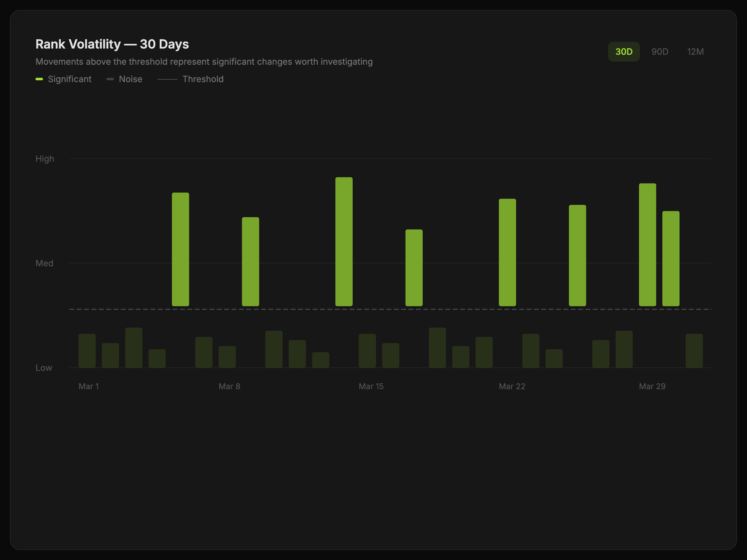Click the Mar 15 axis label
The width and height of the screenshot is (747, 560).
371,386
